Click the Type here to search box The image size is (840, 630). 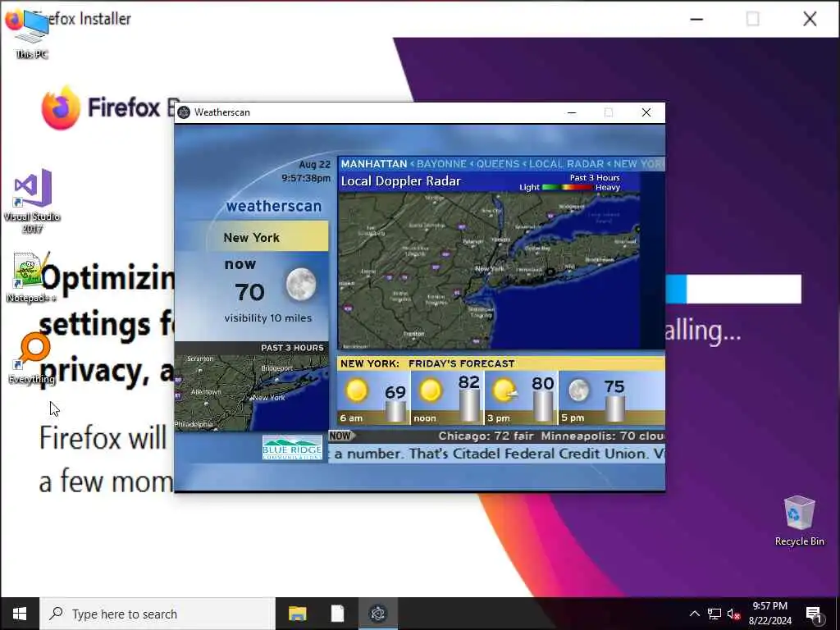157,614
